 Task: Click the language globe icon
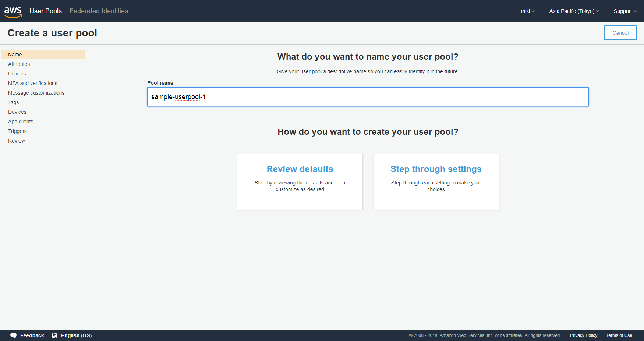[x=54, y=335]
